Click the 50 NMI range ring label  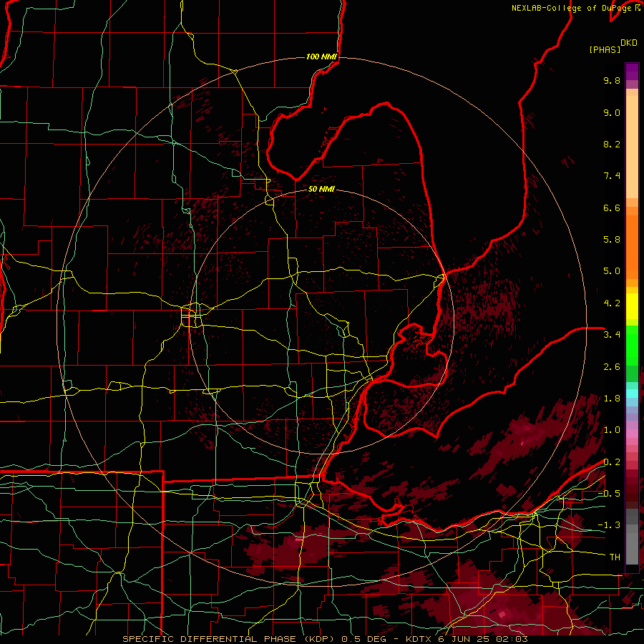321,189
